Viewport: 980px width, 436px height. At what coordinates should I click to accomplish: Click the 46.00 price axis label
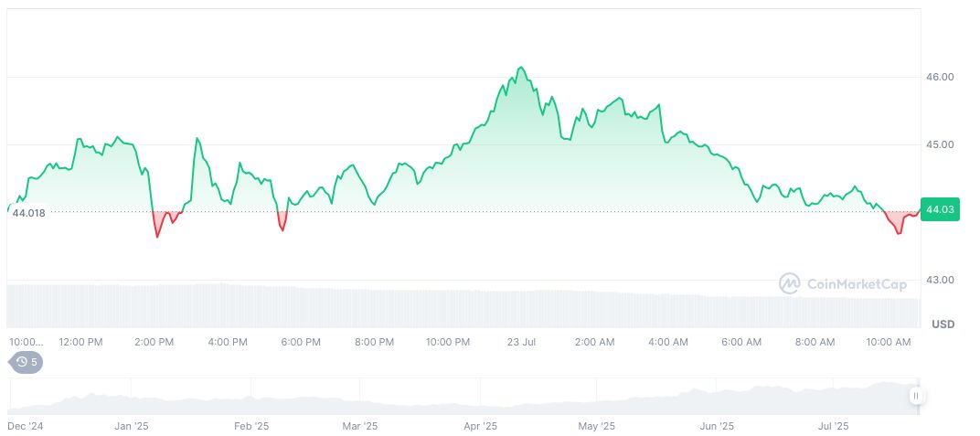click(940, 77)
